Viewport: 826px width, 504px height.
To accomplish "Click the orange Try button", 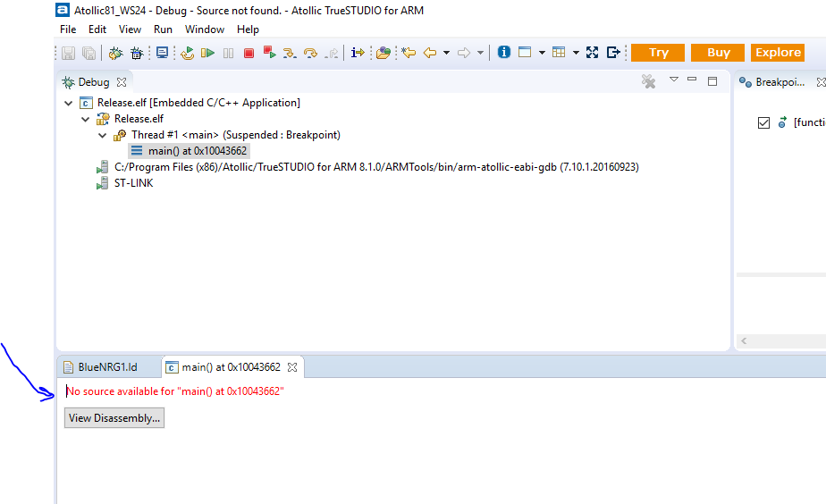I will 658,53.
